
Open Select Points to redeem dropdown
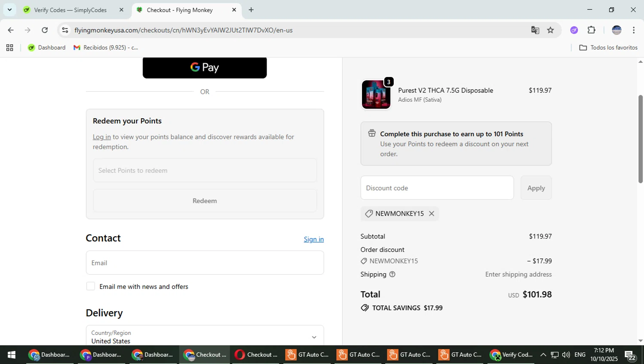tap(205, 170)
